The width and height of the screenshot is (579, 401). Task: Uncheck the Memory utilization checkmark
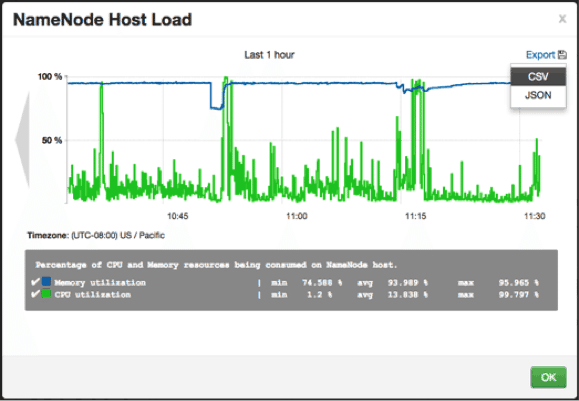tap(35, 282)
